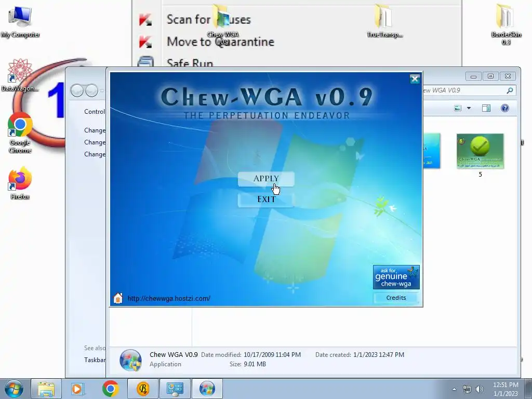Open Chrome from the taskbar
The height and width of the screenshot is (399, 532).
(110, 389)
